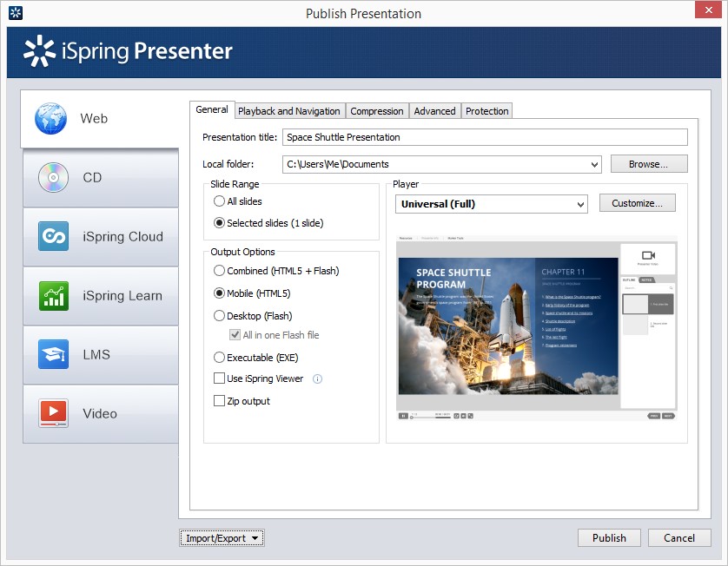
Task: Click the Publish button
Action: click(609, 537)
